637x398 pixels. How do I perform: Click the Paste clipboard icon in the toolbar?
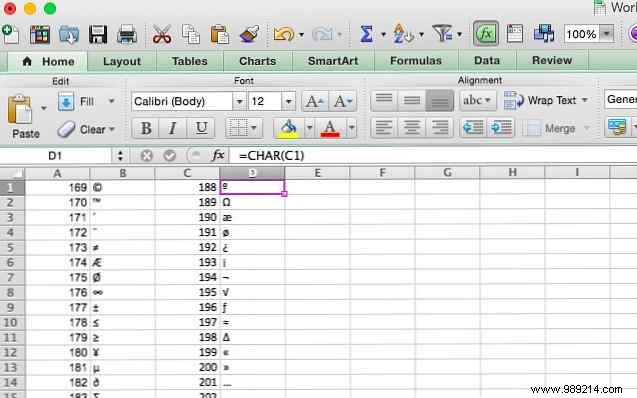click(x=219, y=34)
